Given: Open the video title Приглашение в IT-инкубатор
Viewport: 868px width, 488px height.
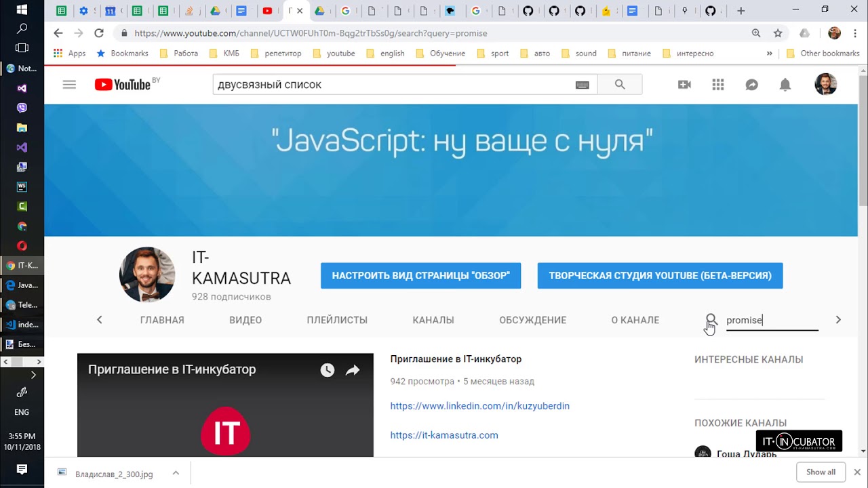Looking at the screenshot, I should [x=456, y=359].
